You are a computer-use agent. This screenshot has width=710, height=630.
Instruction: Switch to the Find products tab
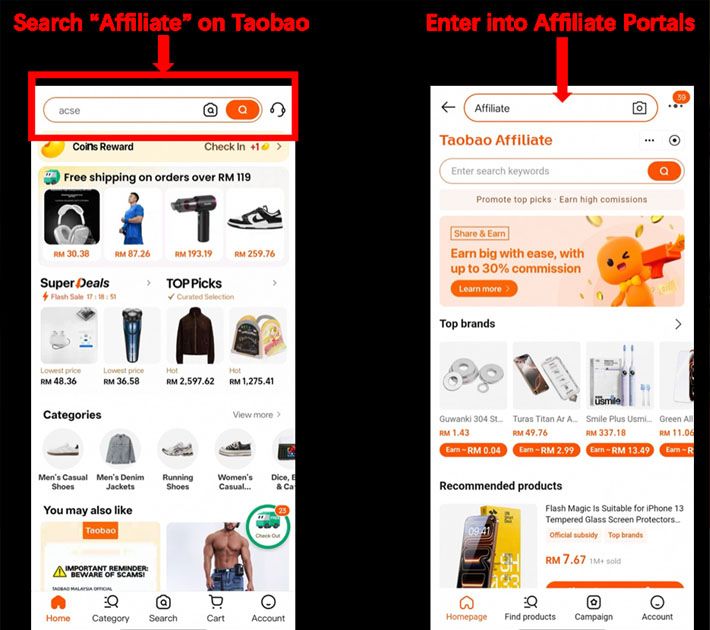click(530, 608)
